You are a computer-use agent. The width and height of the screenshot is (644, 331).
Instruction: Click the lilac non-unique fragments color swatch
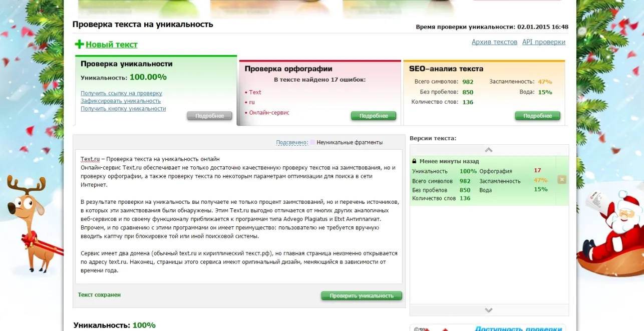(x=312, y=142)
